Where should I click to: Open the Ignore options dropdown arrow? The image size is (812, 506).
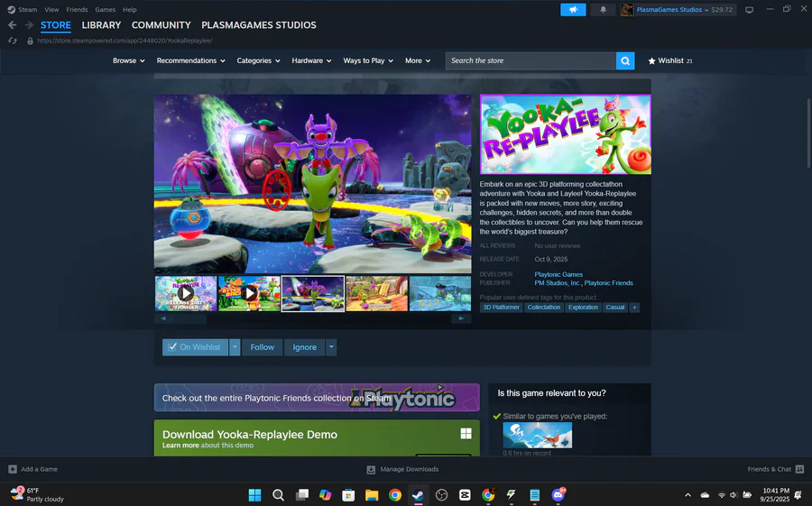click(x=331, y=347)
